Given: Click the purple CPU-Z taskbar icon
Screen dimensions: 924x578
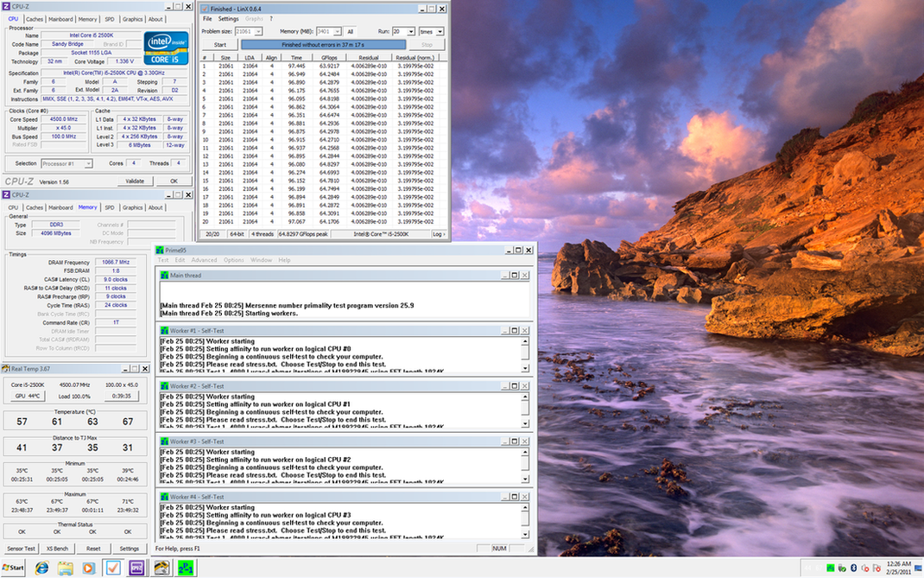Looking at the screenshot, I should (136, 568).
